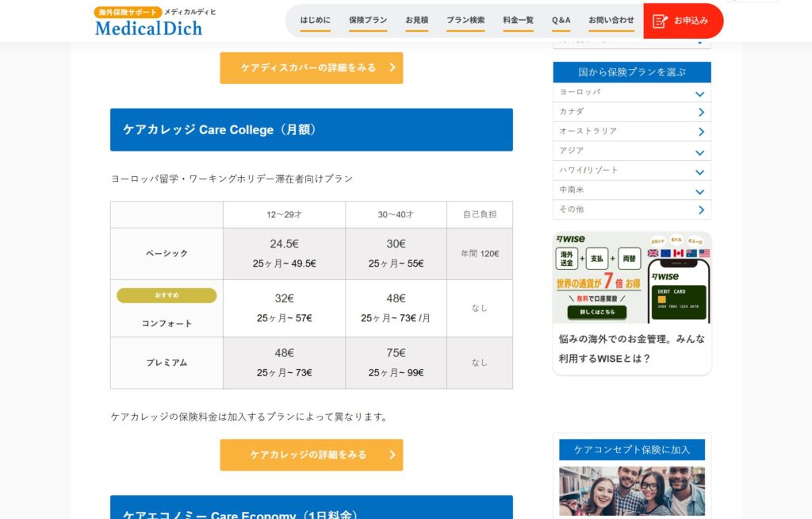Viewport: 812px width, 519px height.
Task: Open the 保険プラン menu item
Action: click(x=368, y=20)
